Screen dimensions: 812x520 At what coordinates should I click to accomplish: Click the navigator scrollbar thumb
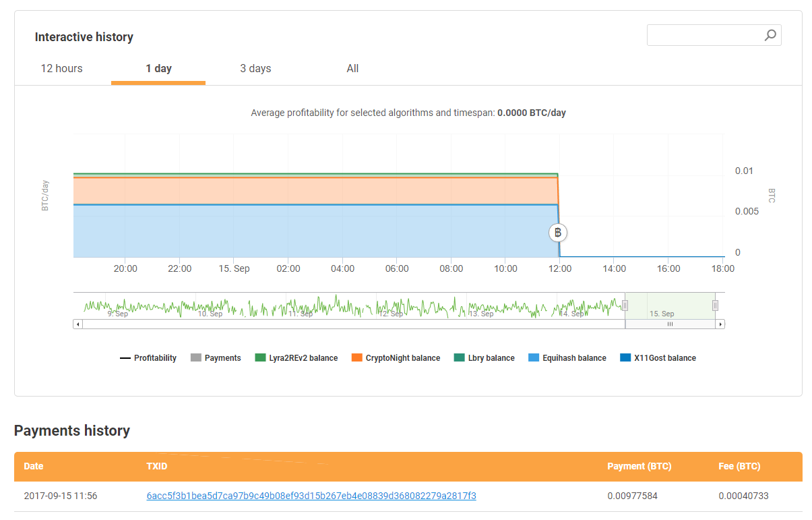click(x=670, y=324)
